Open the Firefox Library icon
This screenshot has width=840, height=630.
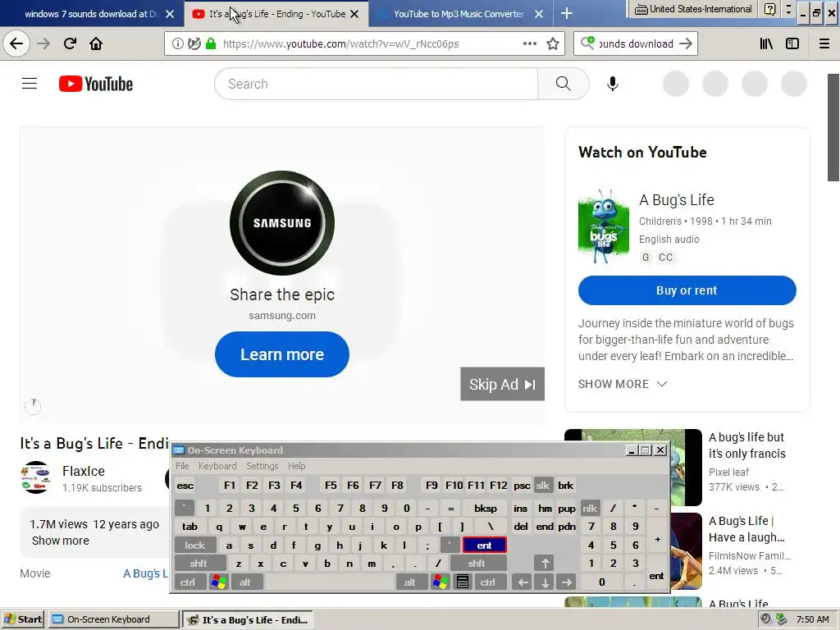click(x=766, y=44)
